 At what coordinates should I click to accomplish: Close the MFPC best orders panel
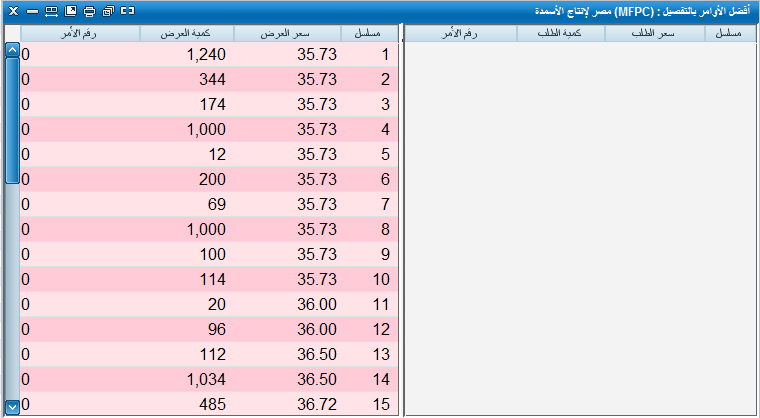pyautogui.click(x=13, y=10)
